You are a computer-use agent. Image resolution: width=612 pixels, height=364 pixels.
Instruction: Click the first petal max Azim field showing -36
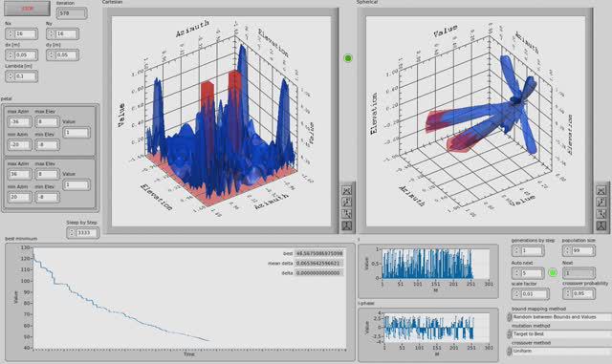19,121
